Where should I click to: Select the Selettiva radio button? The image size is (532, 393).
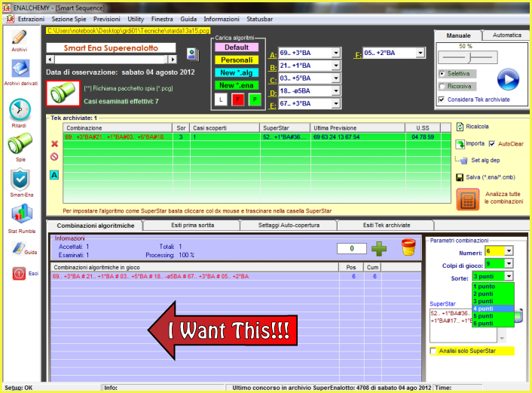click(442, 74)
